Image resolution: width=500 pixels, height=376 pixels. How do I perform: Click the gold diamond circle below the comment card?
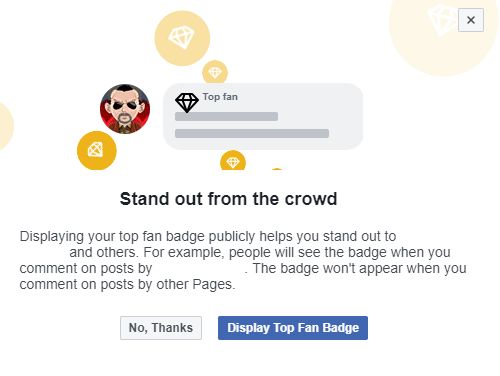click(x=233, y=160)
